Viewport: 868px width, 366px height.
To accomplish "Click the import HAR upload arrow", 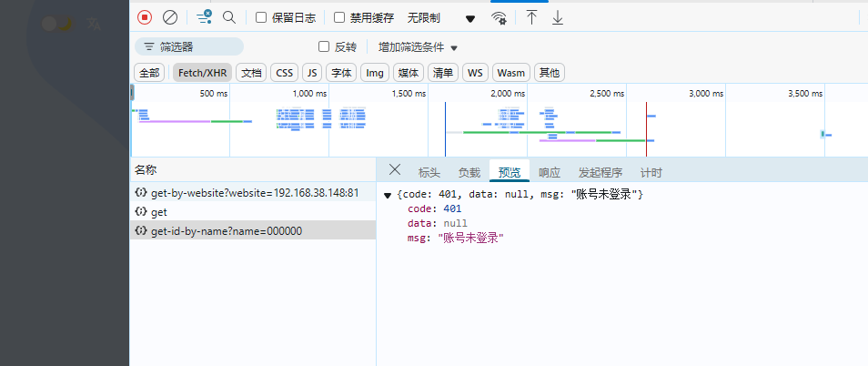I will 532,17.
